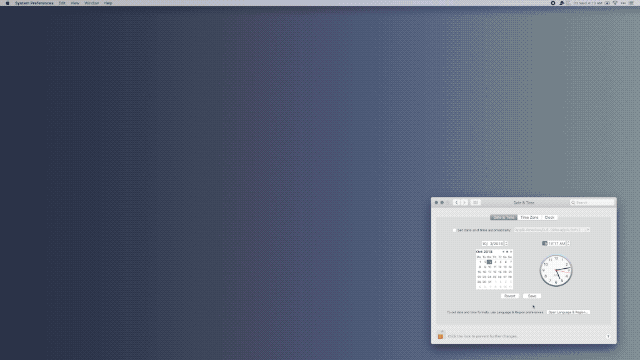This screenshot has height=360, width=640.
Task: Enable set date and time automatically
Action: coord(454,230)
